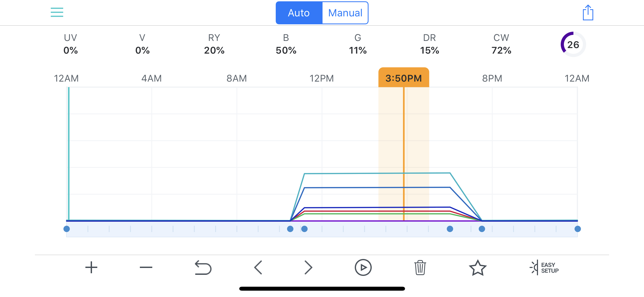Click the 3:50PM time marker label
Image resolution: width=644 pixels, height=297 pixels.
coord(403,78)
